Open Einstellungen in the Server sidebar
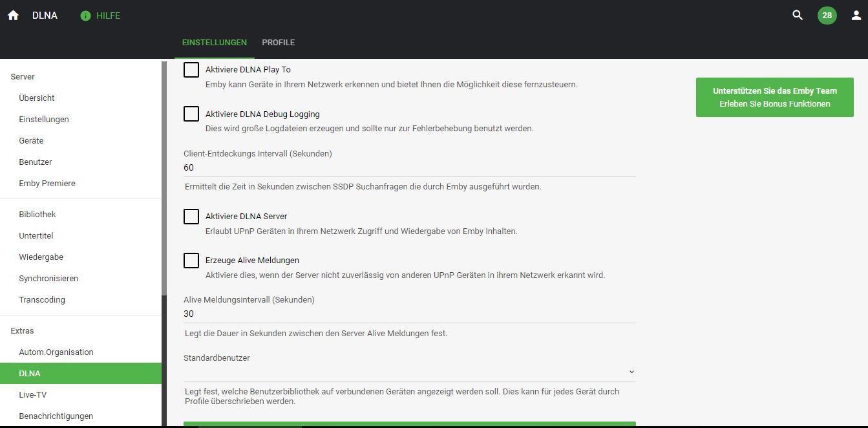 click(81, 120)
